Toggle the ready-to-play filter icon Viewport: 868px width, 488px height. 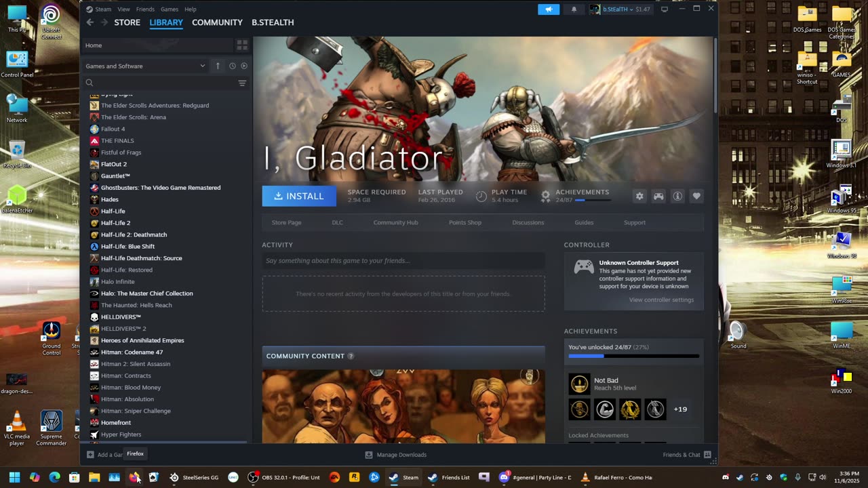pos(244,66)
